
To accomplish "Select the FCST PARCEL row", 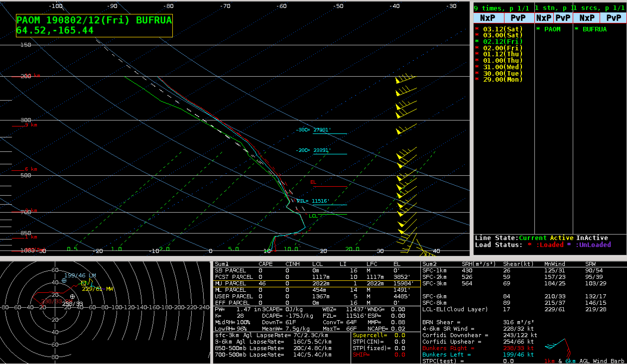I will [317, 277].
